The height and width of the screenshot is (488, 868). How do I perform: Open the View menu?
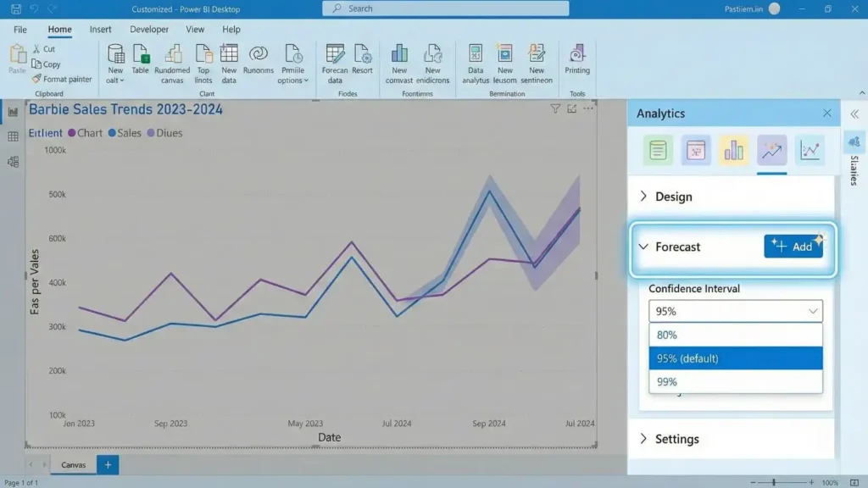tap(195, 29)
